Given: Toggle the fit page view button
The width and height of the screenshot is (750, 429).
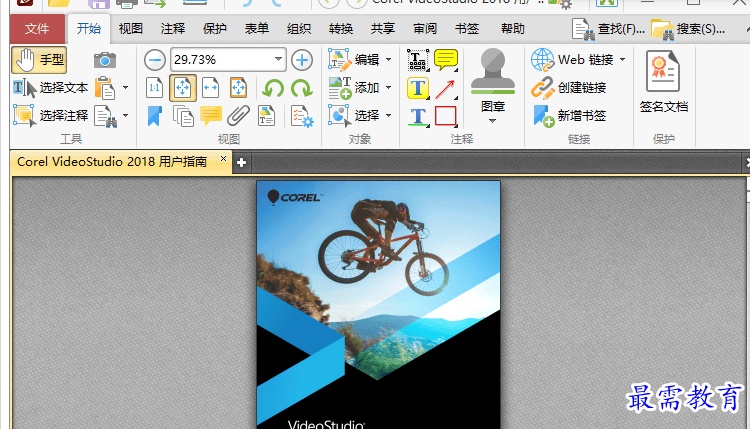Looking at the screenshot, I should [182, 88].
